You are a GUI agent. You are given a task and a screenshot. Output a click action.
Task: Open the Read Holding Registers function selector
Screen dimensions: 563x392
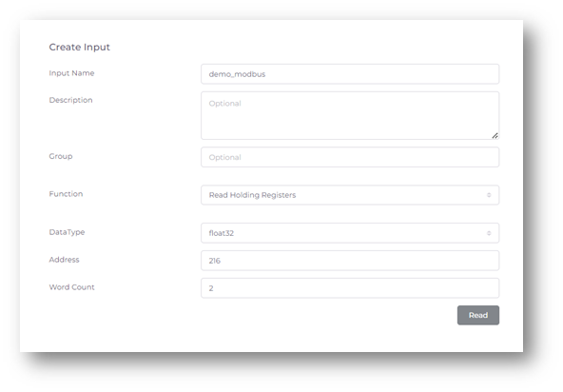(350, 195)
